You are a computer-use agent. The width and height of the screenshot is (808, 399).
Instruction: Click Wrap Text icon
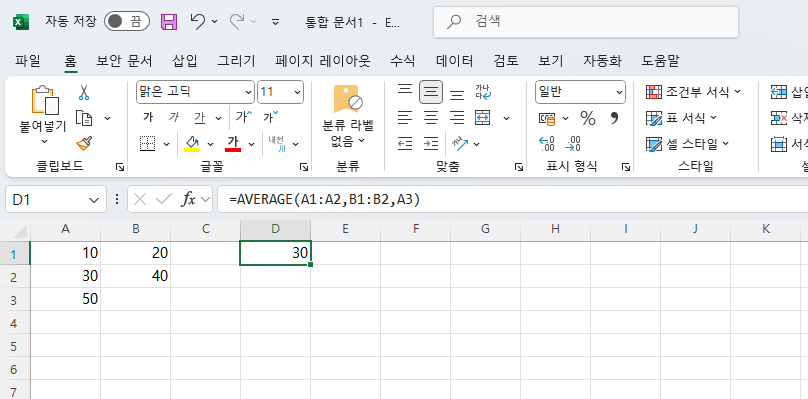pyautogui.click(x=483, y=92)
